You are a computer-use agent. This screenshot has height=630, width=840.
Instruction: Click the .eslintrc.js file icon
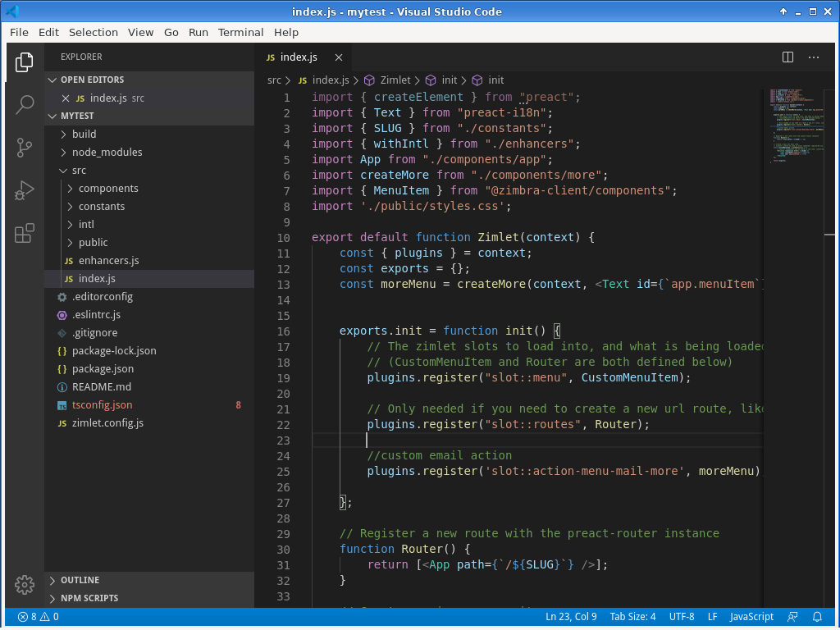click(62, 315)
